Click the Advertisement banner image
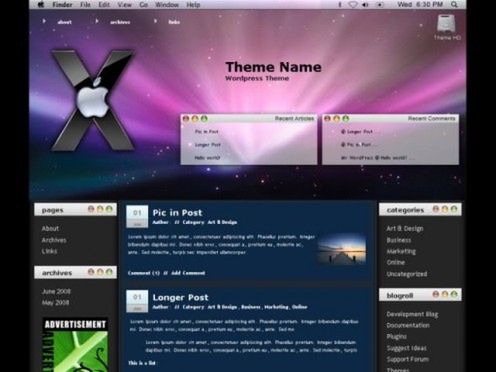The width and height of the screenshot is (496, 372). [75, 345]
